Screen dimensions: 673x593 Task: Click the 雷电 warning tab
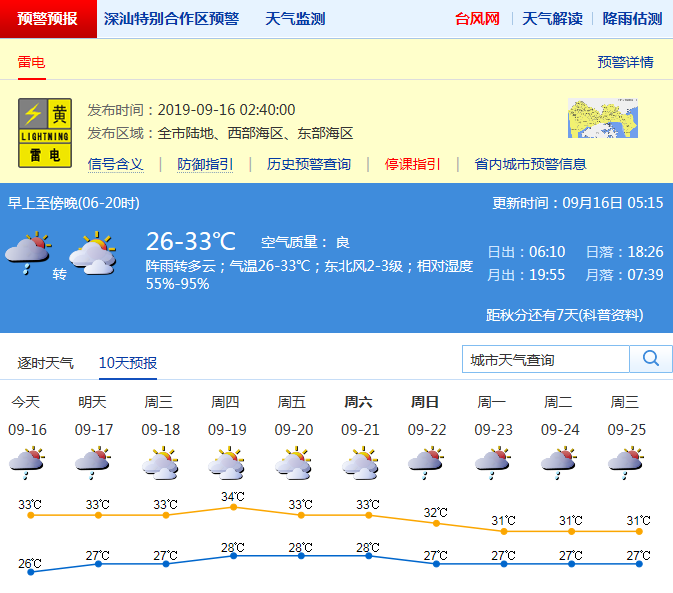[31, 62]
